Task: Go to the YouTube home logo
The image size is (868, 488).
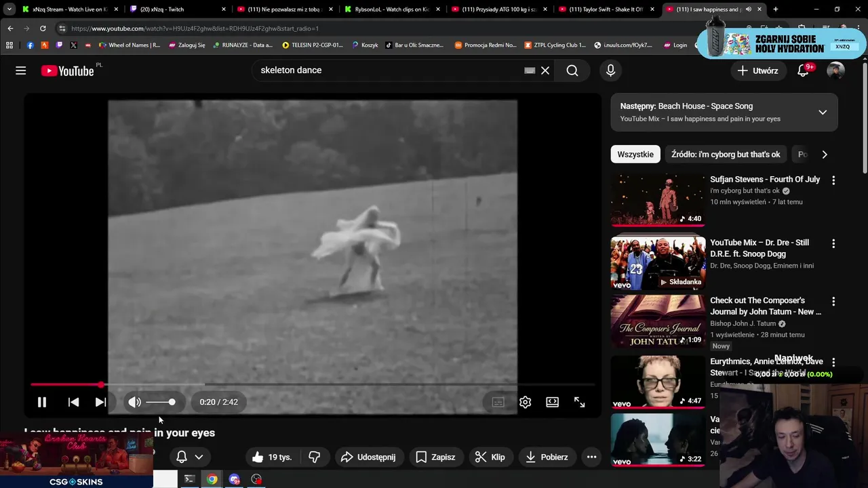Action: 67,70
